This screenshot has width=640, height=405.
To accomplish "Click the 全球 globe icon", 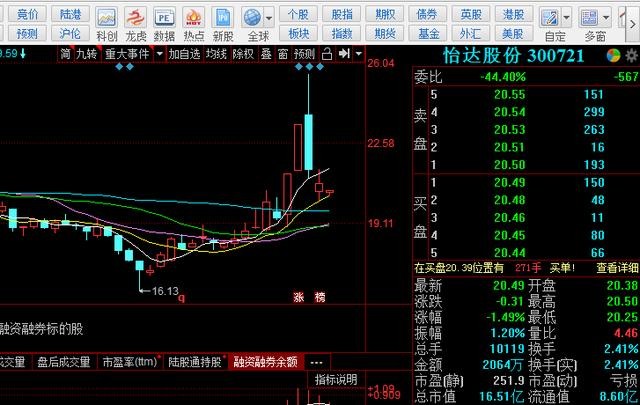I will [252, 18].
